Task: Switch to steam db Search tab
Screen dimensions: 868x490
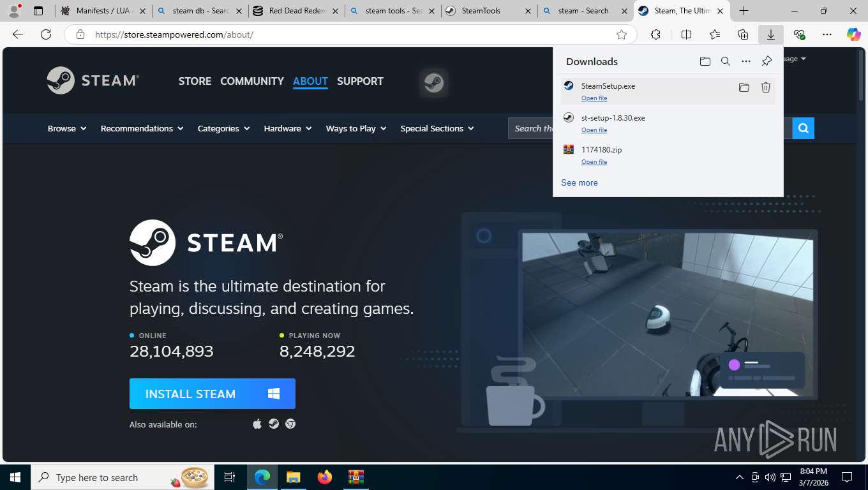Action: click(x=200, y=11)
